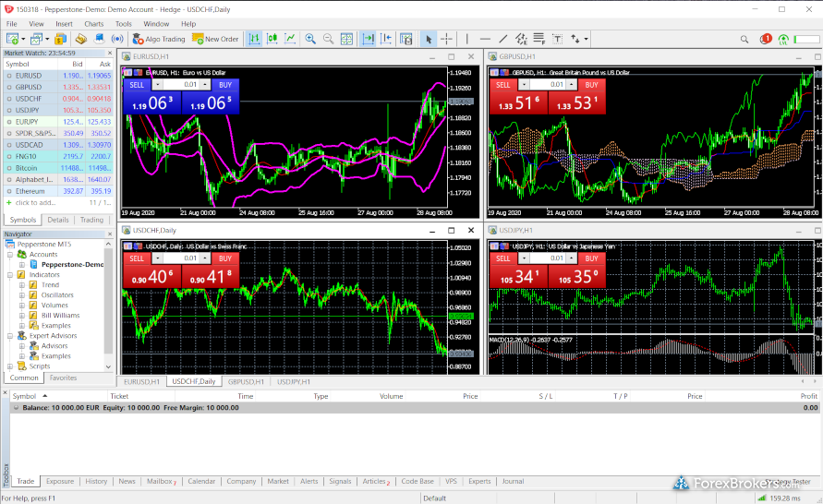Expand the Trend indicators folder
Image resolution: width=823 pixels, height=504 pixels.
22,285
